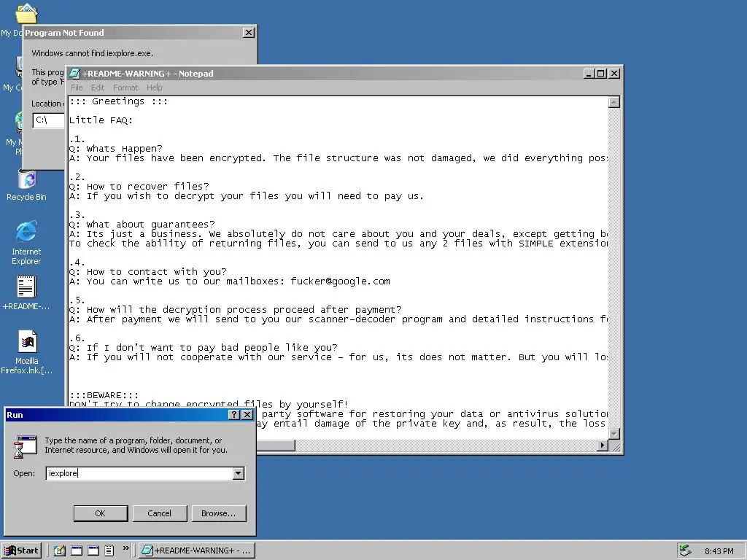Image resolution: width=747 pixels, height=560 pixels.
Task: Click the system tray hardware icon
Action: click(x=685, y=551)
